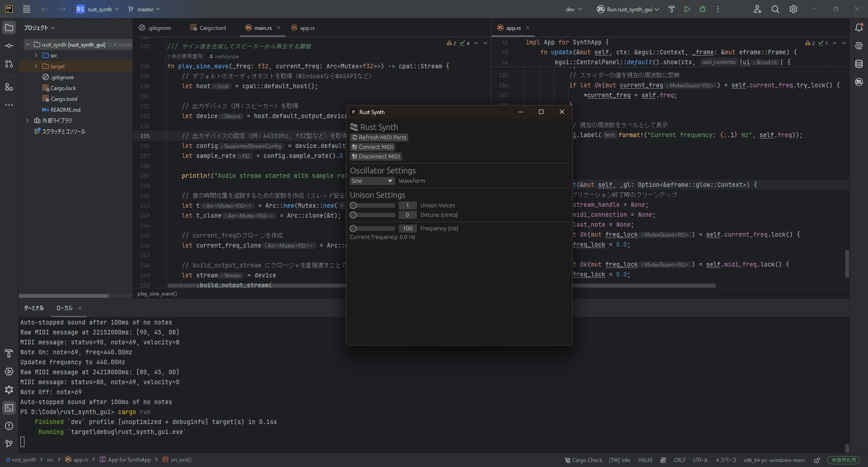Adjust the Unison Voices slider

tap(373, 205)
